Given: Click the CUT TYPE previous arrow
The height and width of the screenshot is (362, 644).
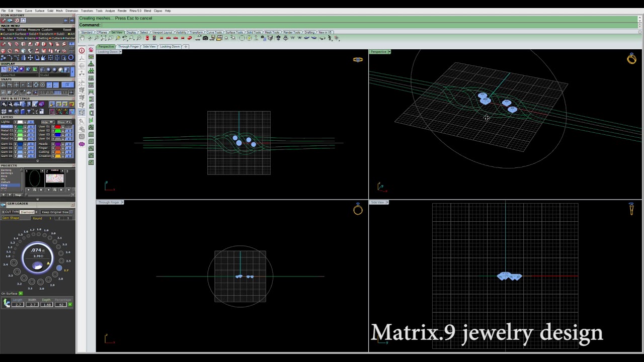Looking at the screenshot, I should (3, 212).
